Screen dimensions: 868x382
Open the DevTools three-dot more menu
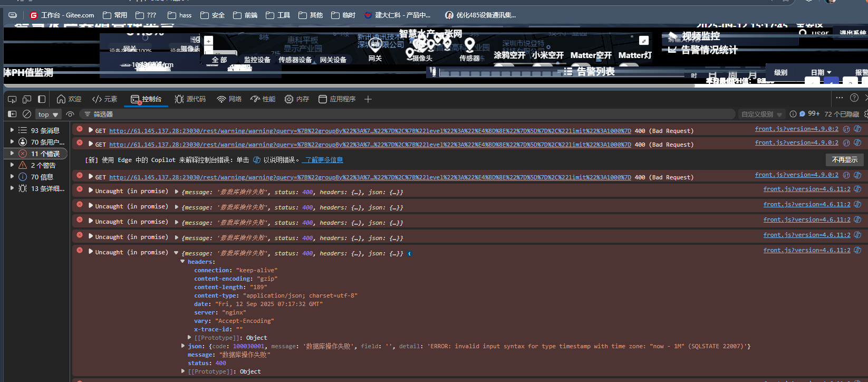coord(840,98)
